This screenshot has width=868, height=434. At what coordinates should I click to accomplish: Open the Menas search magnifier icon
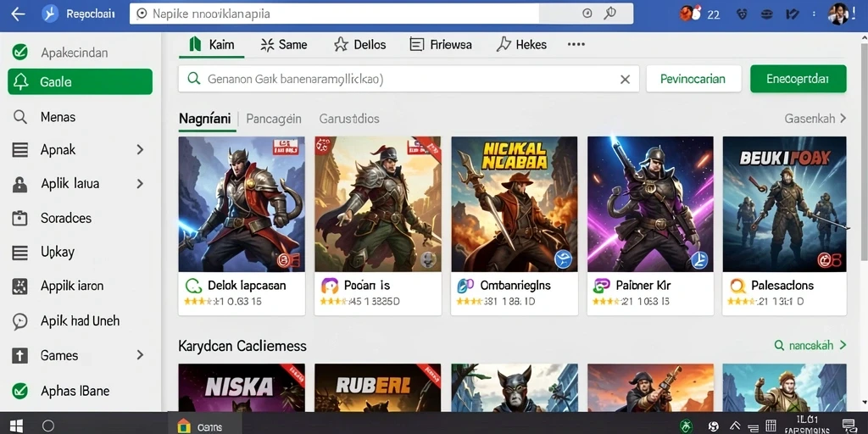click(20, 117)
